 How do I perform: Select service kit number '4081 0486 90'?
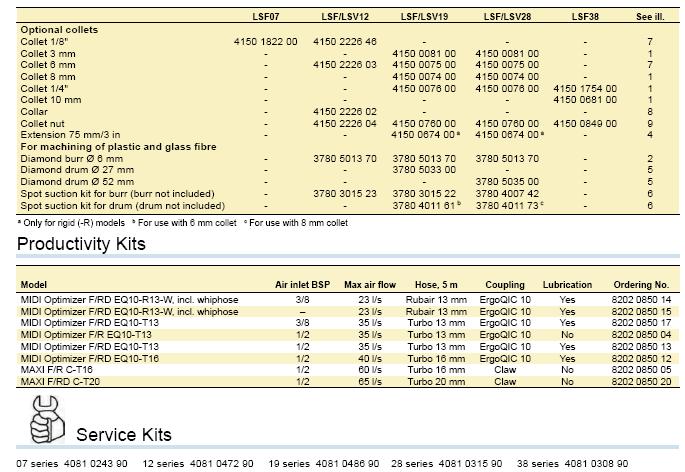[x=347, y=464]
